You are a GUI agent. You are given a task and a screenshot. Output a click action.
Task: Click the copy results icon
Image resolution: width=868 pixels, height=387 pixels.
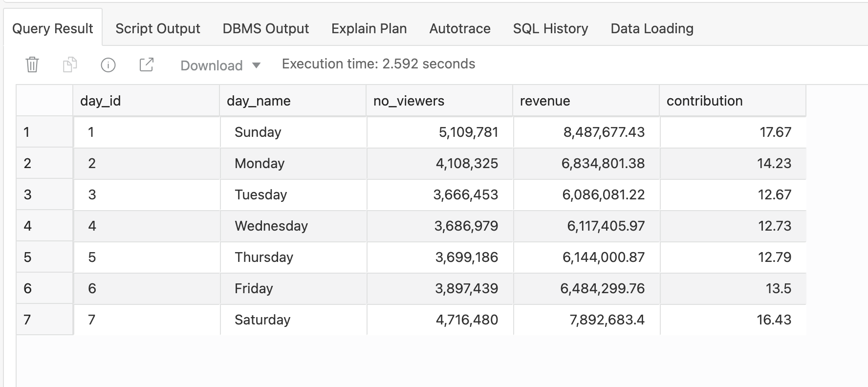tap(70, 64)
